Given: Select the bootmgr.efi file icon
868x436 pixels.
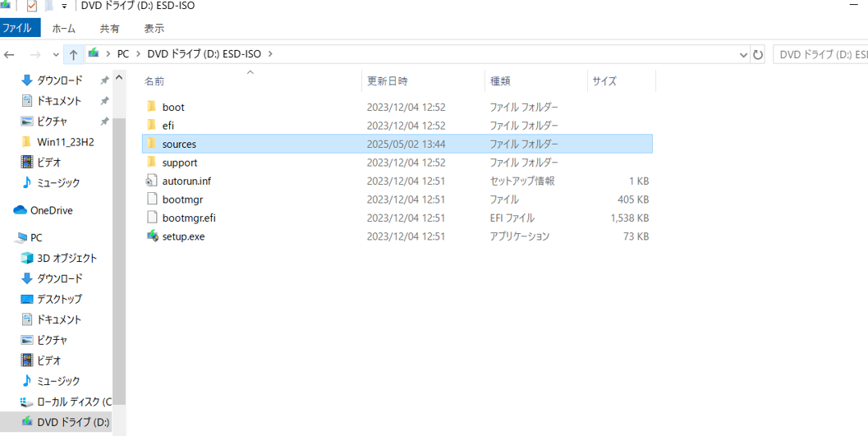Looking at the screenshot, I should click(x=152, y=218).
